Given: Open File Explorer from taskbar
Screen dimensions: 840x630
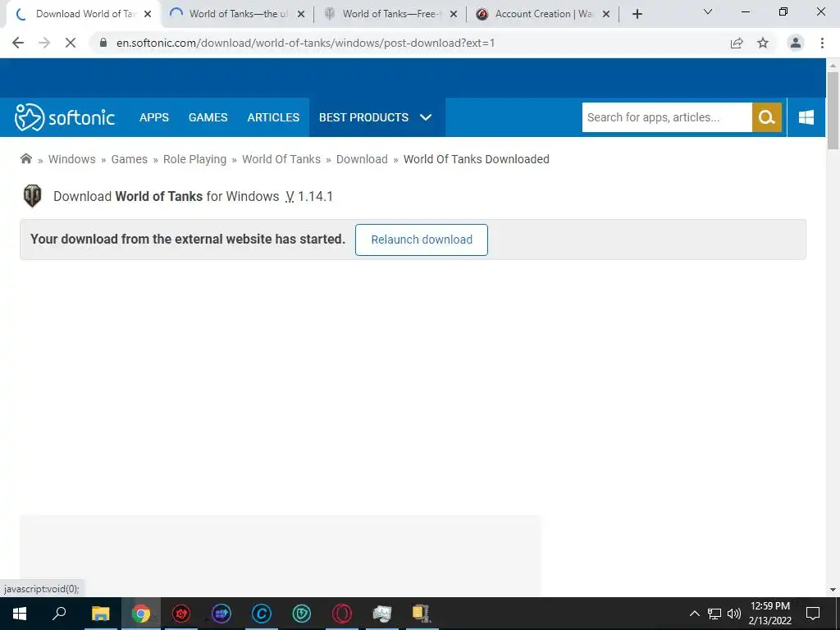Looking at the screenshot, I should (x=100, y=614).
